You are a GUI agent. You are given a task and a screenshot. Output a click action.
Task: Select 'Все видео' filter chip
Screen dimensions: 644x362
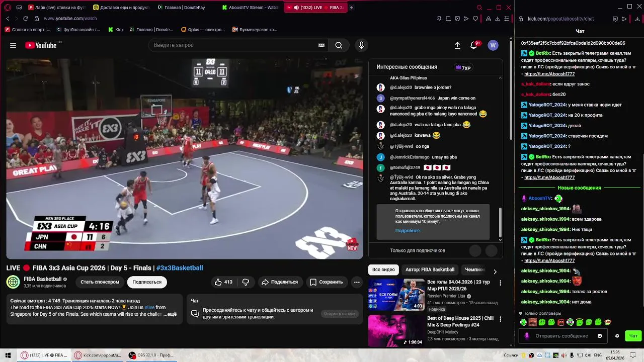click(x=383, y=270)
